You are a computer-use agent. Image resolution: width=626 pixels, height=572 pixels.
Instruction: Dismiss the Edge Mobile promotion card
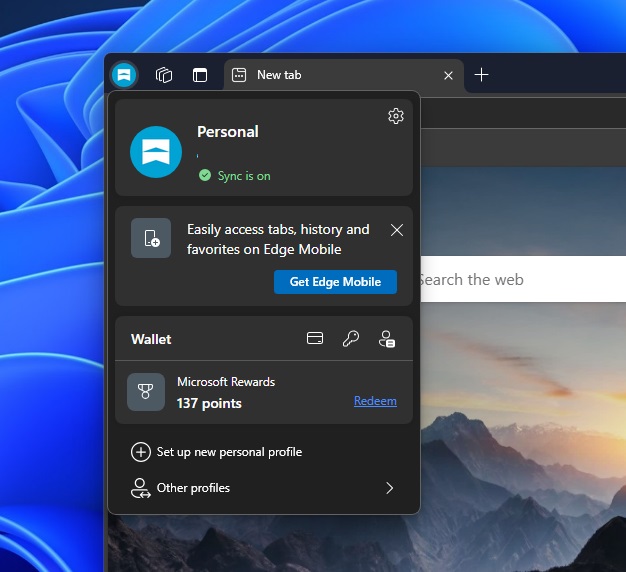(397, 230)
